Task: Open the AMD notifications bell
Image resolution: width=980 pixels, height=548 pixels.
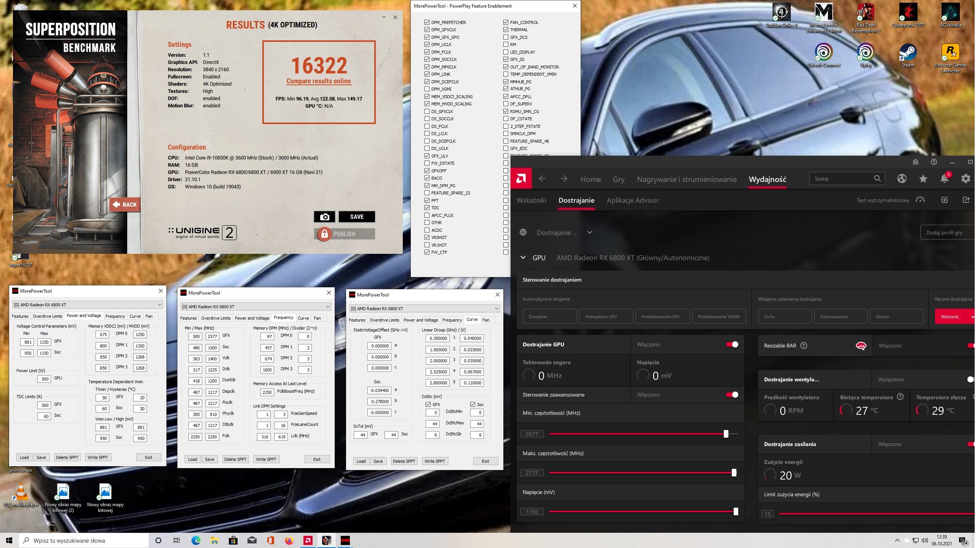Action: [944, 179]
